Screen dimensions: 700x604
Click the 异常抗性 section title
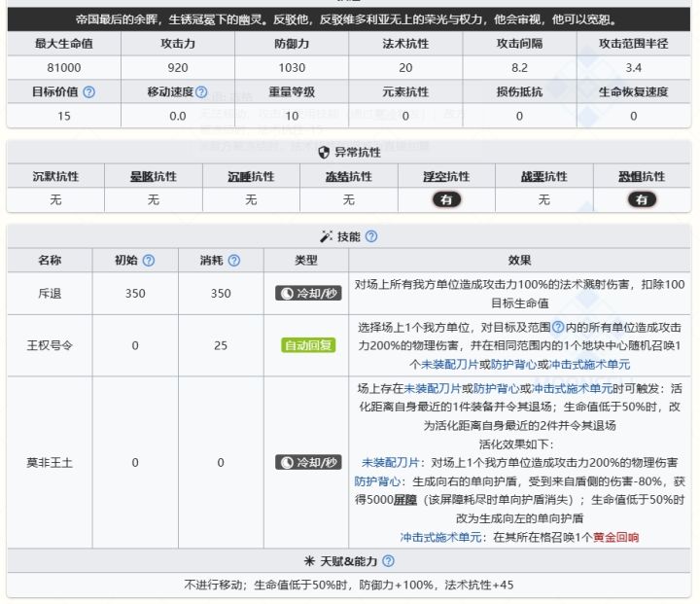pyautogui.click(x=359, y=153)
